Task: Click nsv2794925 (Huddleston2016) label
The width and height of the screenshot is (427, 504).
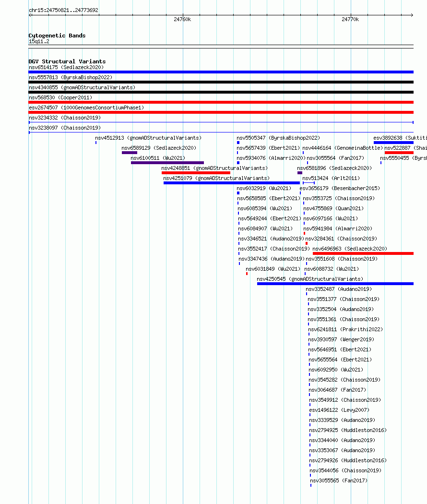Action: coord(348,430)
